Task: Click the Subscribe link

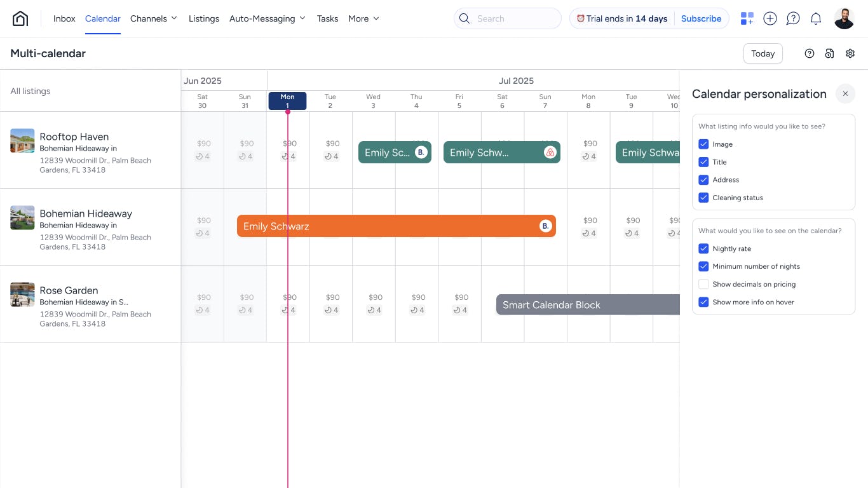Action: click(x=701, y=18)
